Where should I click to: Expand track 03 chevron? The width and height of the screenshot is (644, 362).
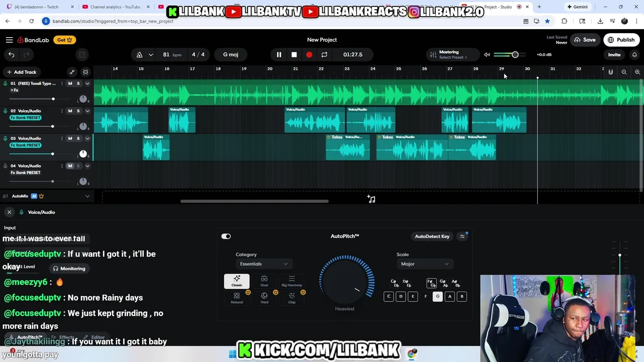pyautogui.click(x=87, y=138)
